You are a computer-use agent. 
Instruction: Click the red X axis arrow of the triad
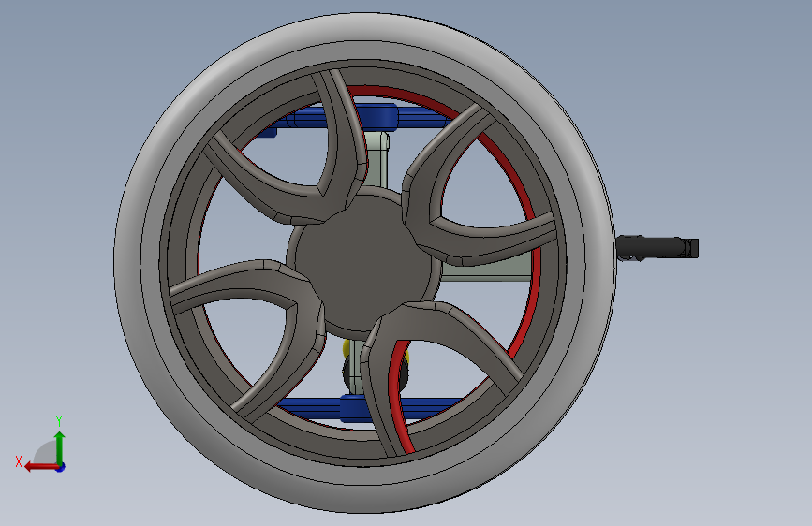point(41,467)
